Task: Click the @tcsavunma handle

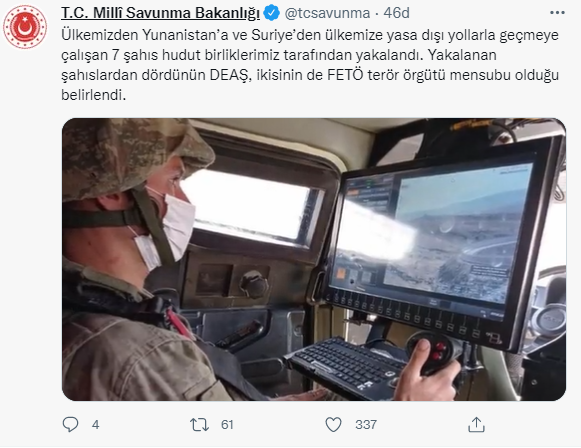Action: pos(327,13)
